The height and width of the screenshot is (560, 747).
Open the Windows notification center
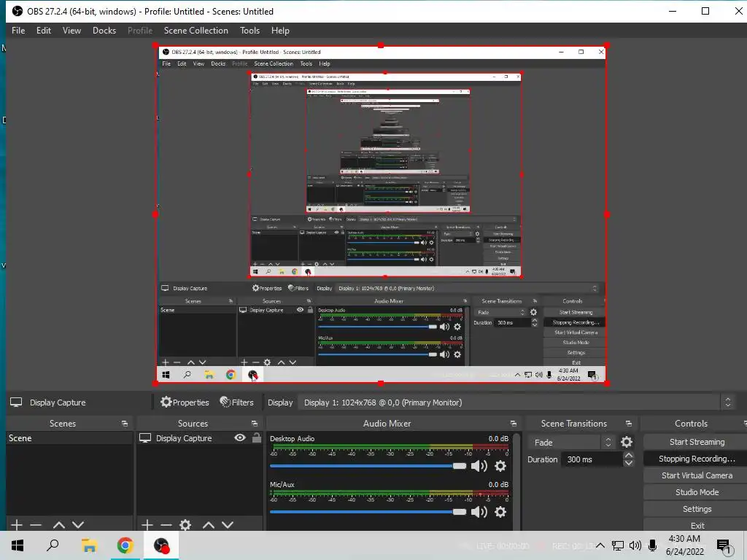pyautogui.click(x=724, y=545)
